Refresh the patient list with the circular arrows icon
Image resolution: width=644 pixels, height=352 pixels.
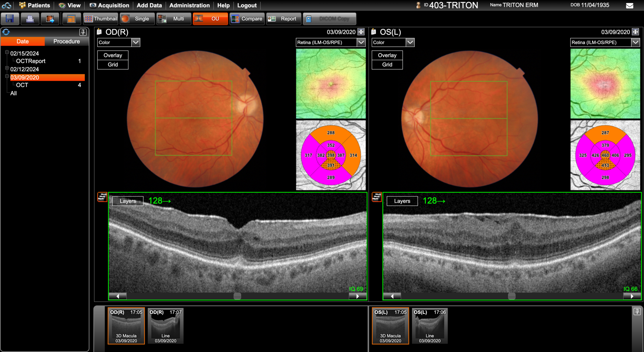(x=6, y=31)
